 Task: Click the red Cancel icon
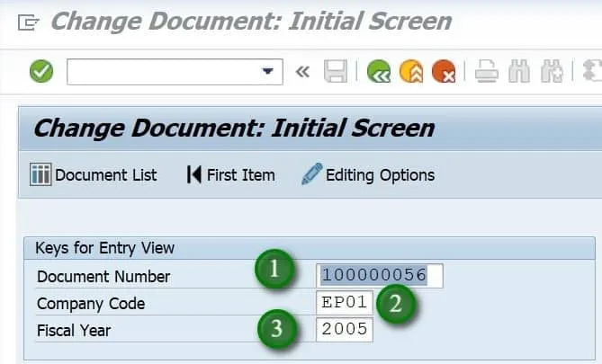pyautogui.click(x=444, y=71)
